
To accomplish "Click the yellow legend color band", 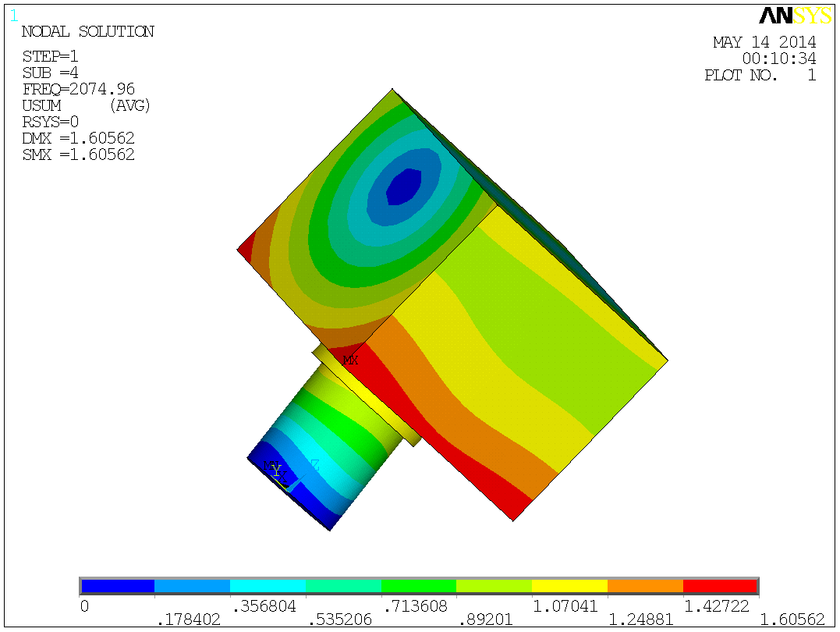I will 569,586.
